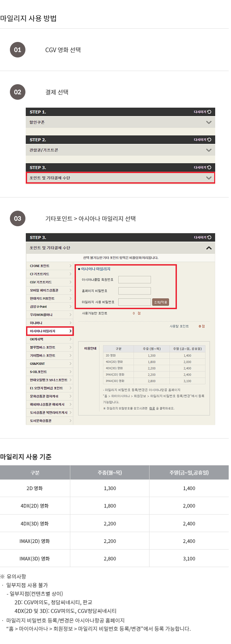Click the 결제 선택 step text
The width and height of the screenshot is (231, 644).
point(57,92)
